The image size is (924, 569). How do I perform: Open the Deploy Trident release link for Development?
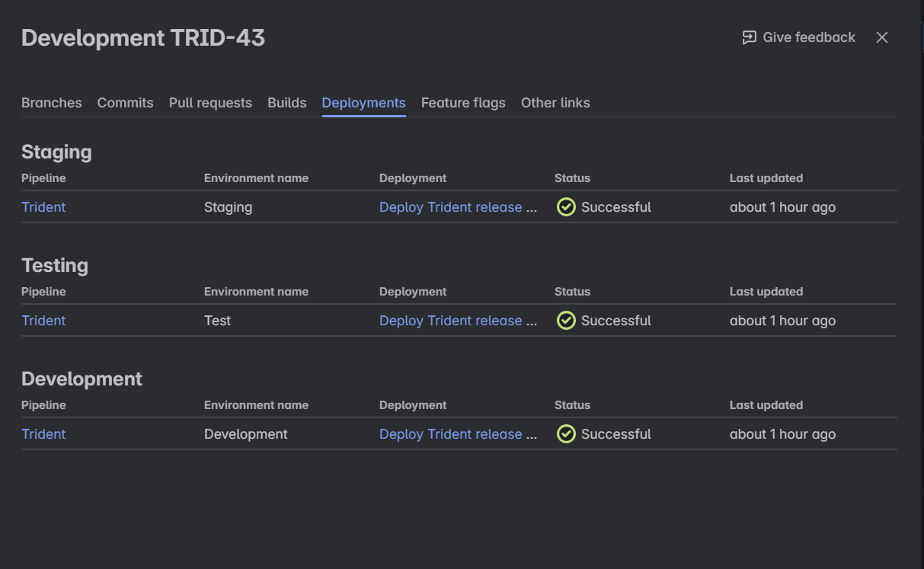tap(458, 433)
